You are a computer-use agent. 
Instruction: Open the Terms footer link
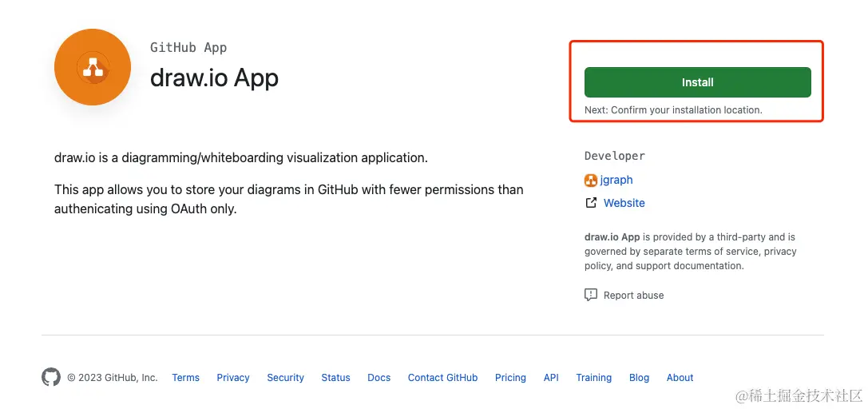(185, 378)
